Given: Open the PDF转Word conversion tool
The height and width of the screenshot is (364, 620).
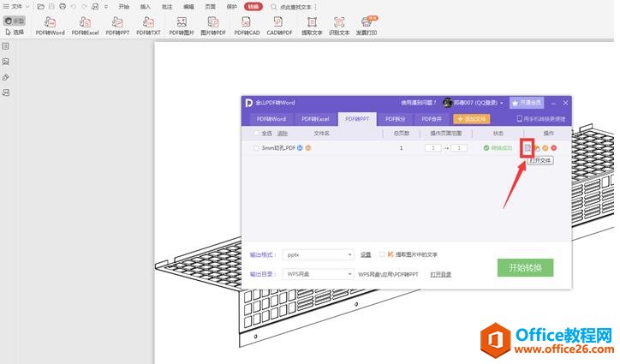Looking at the screenshot, I should click(x=50, y=26).
